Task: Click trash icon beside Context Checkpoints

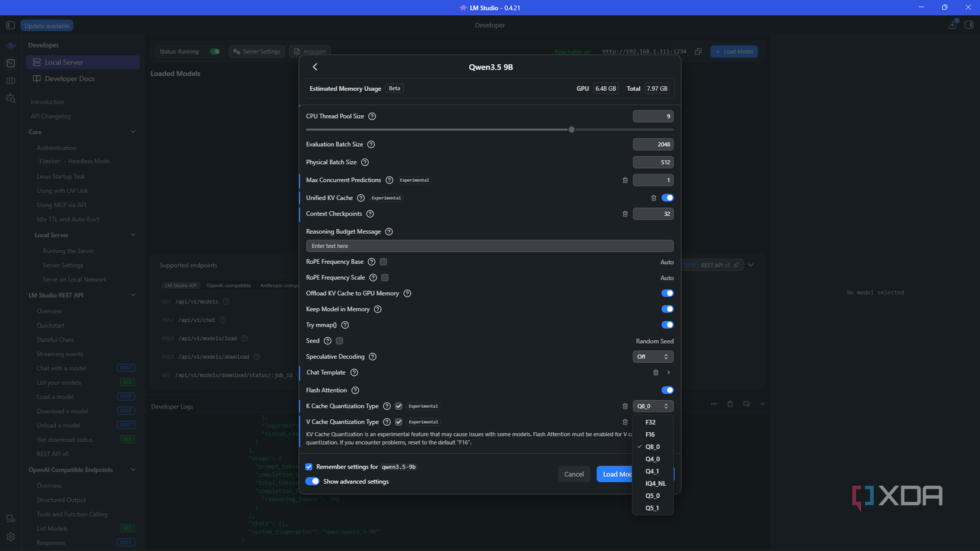Action: click(625, 214)
